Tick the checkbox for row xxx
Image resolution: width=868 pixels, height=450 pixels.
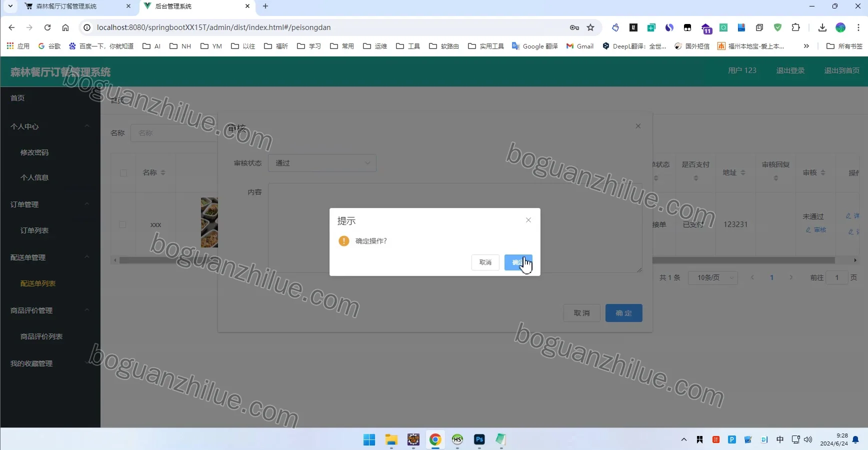(122, 224)
